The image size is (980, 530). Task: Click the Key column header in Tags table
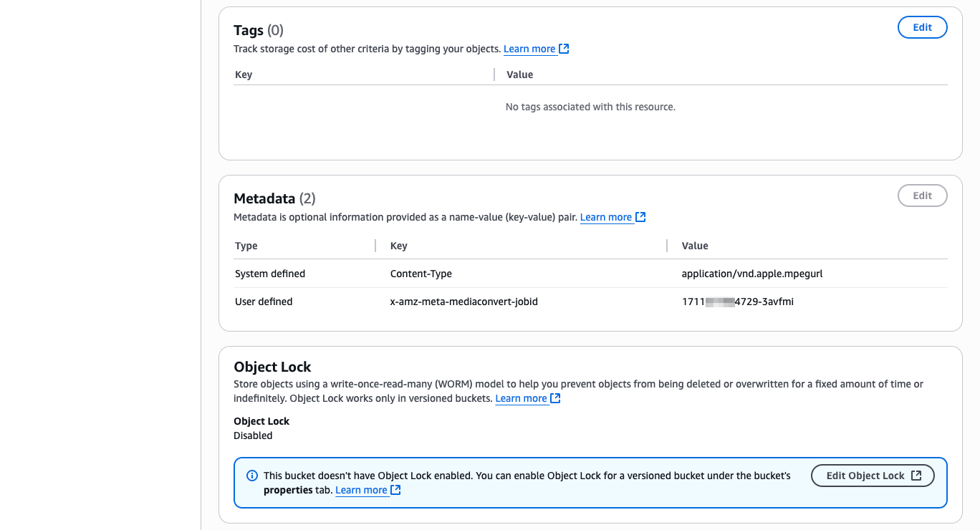[x=244, y=74]
